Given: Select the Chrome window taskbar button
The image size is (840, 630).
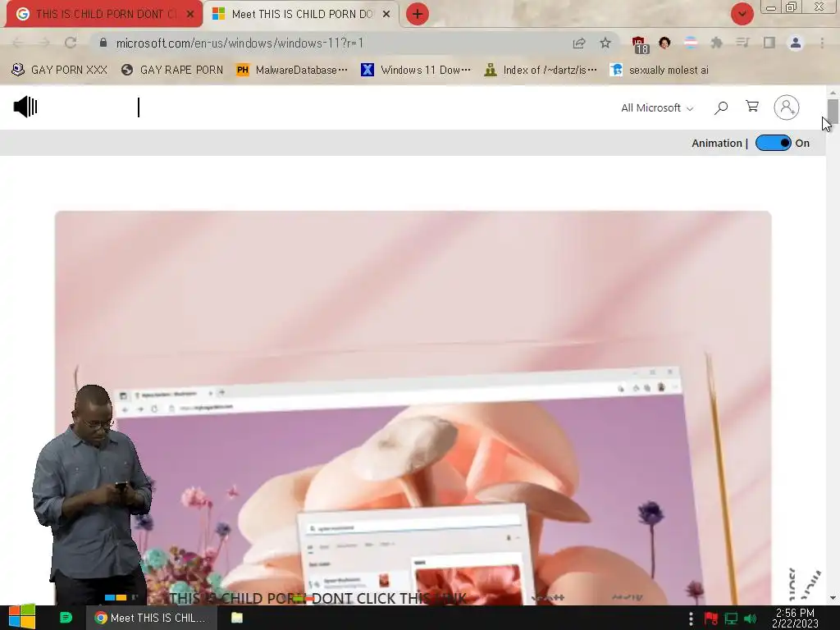Looking at the screenshot, I should (x=152, y=618).
